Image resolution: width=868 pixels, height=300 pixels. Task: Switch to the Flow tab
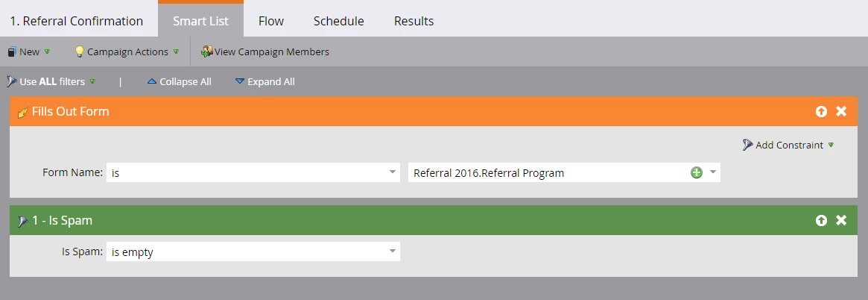coord(271,21)
